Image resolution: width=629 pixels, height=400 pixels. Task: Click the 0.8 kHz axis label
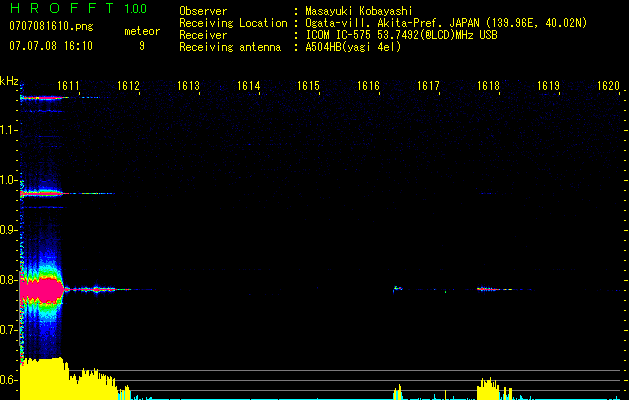tap(8, 280)
